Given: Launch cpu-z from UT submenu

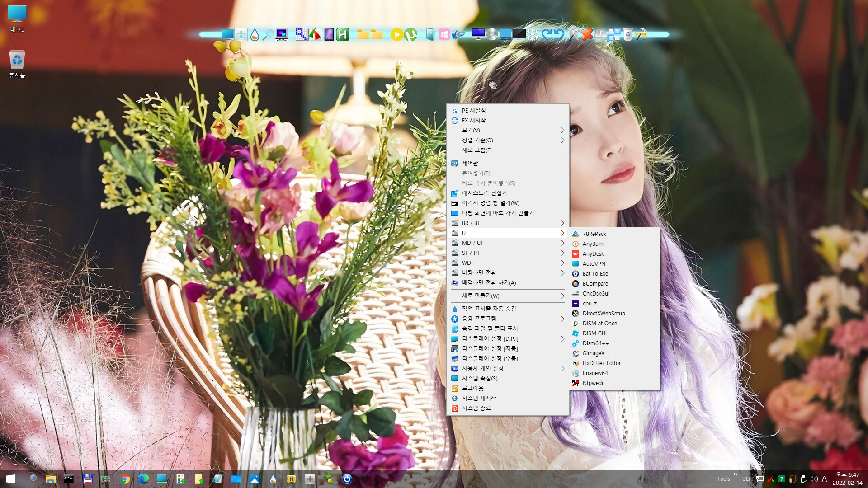Looking at the screenshot, I should [x=613, y=303].
